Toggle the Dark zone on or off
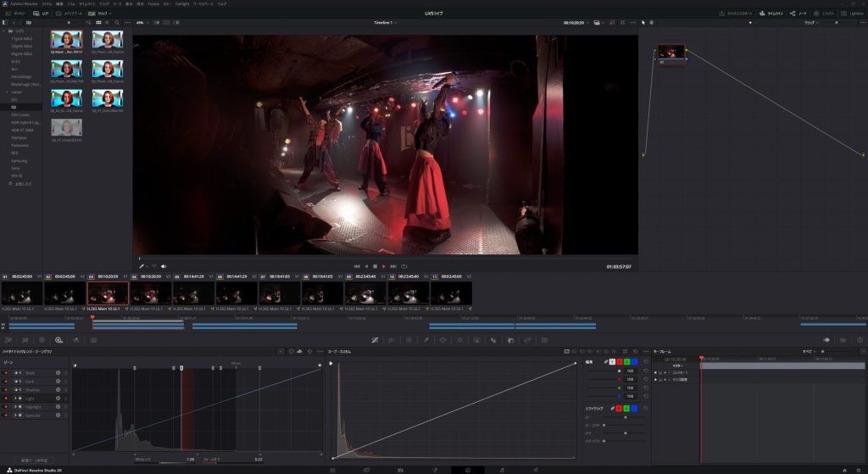This screenshot has width=868, height=474. 6,382
